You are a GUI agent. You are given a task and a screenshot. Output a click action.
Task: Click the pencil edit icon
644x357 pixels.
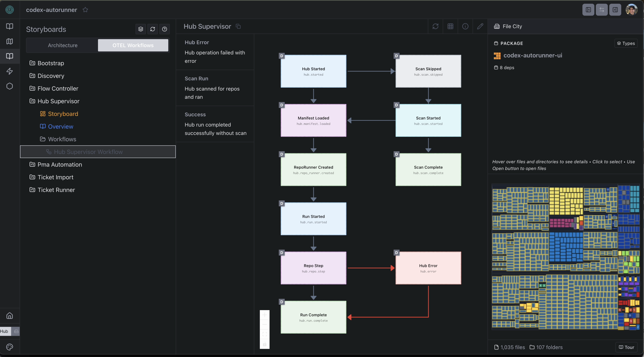point(480,26)
